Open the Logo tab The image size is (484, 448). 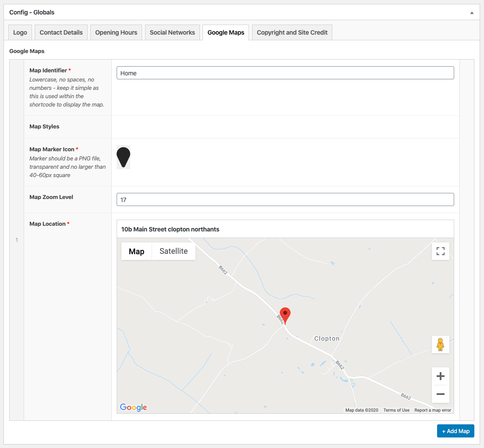20,32
